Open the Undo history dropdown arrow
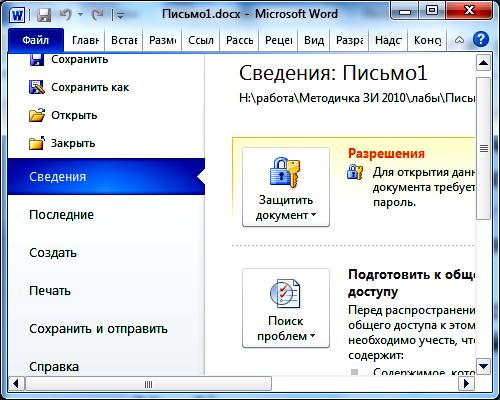Screen dimensions: 500x400 click(x=80, y=15)
